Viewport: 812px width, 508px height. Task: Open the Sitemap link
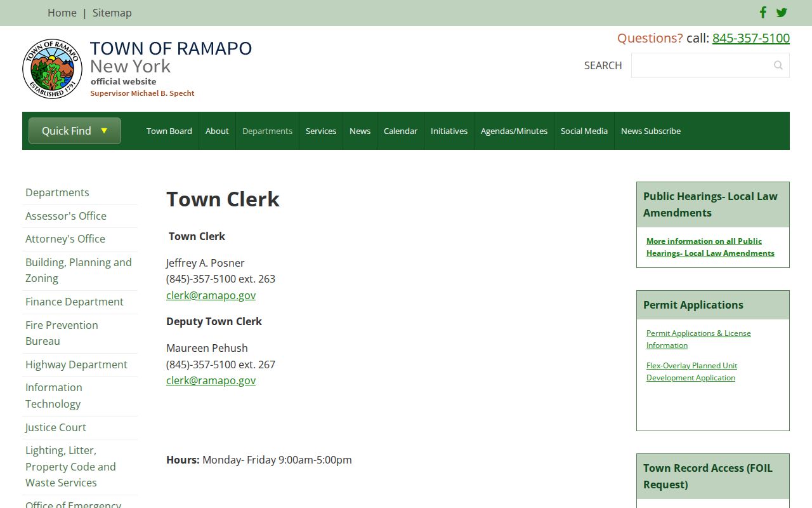pos(112,13)
